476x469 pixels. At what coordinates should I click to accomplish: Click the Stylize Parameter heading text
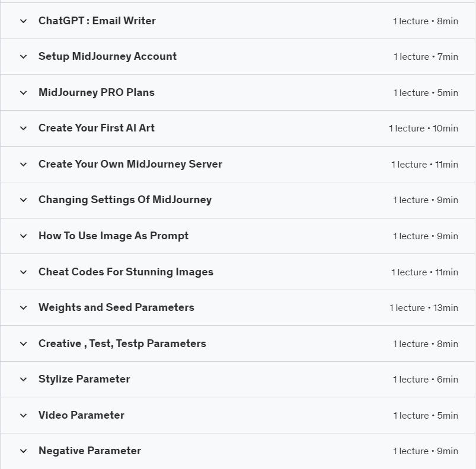(x=84, y=379)
